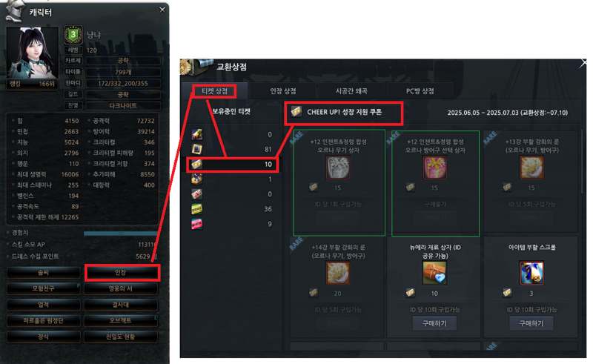Click the +13 revival enhancement rune icon
This screenshot has width=593, height=364.
[531, 167]
